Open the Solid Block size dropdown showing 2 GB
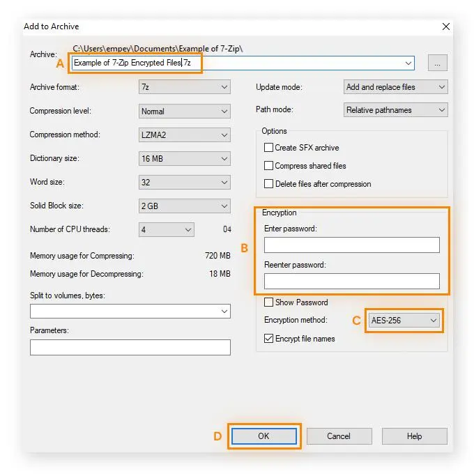The width and height of the screenshot is (474, 476). (184, 206)
